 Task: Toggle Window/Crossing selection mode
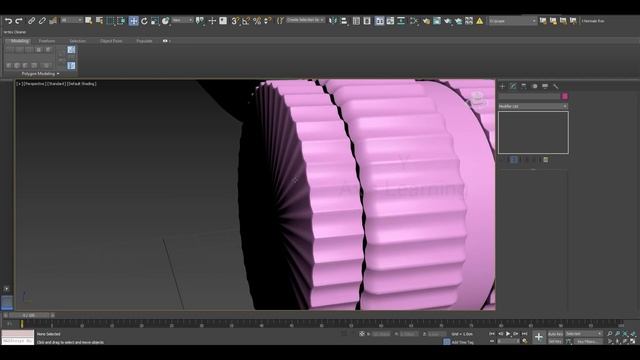click(x=121, y=21)
